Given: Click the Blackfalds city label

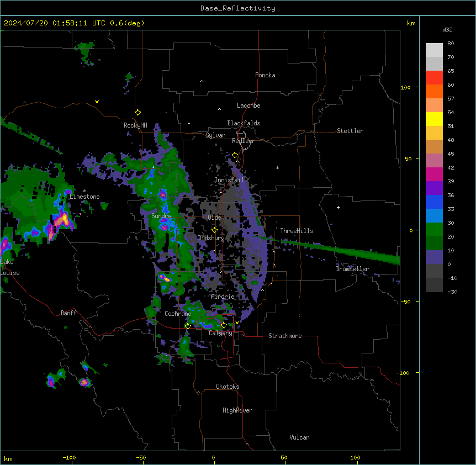Looking at the screenshot, I should click(x=244, y=123).
